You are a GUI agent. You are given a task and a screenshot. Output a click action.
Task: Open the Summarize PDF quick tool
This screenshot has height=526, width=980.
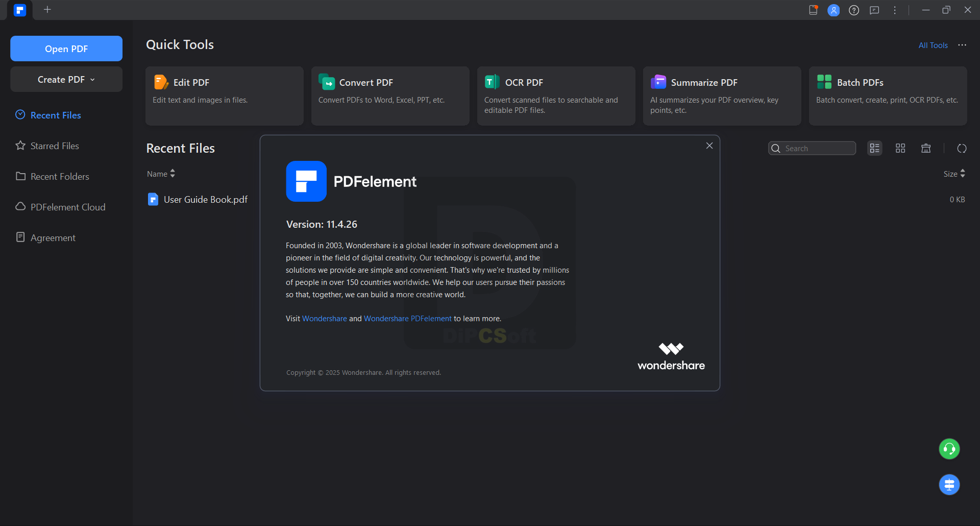coord(722,95)
